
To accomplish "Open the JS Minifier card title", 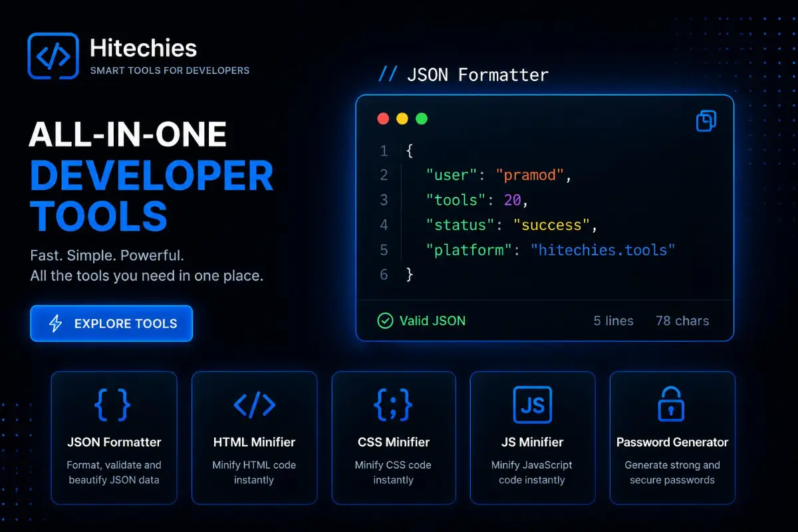I will pos(532,442).
